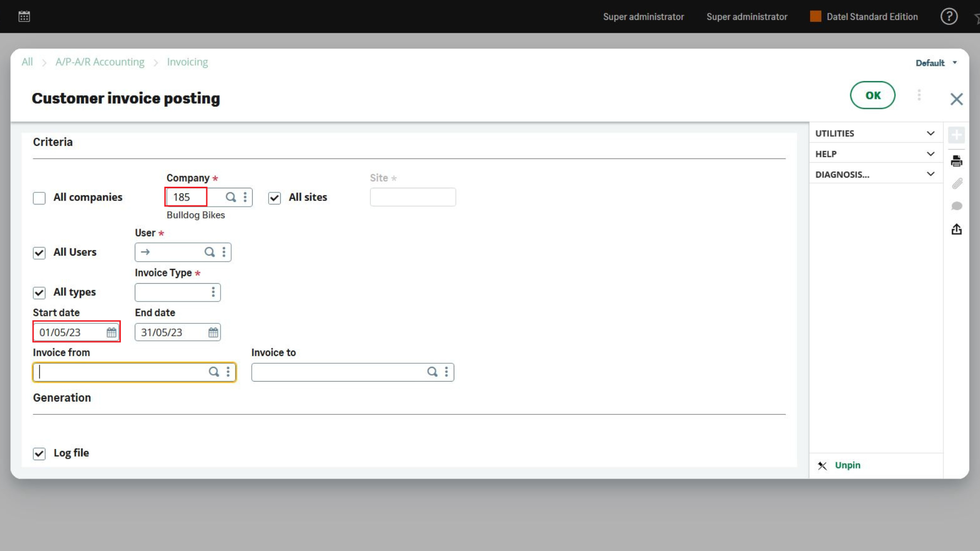Click the plus icon at top of sidebar

tap(957, 135)
